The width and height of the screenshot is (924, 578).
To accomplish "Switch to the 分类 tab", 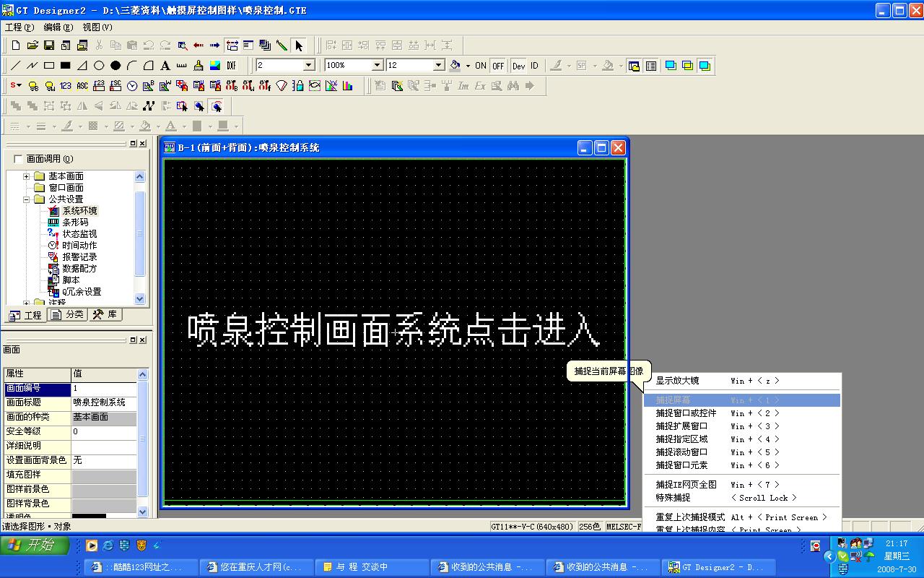I will (69, 315).
